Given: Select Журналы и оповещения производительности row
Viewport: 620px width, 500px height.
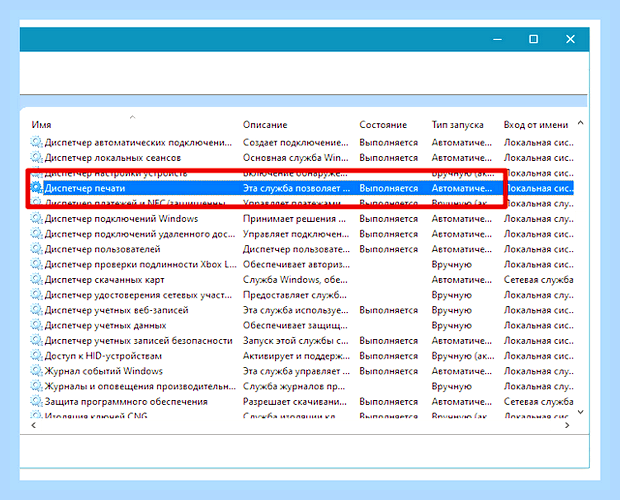Looking at the screenshot, I should (x=302, y=386).
